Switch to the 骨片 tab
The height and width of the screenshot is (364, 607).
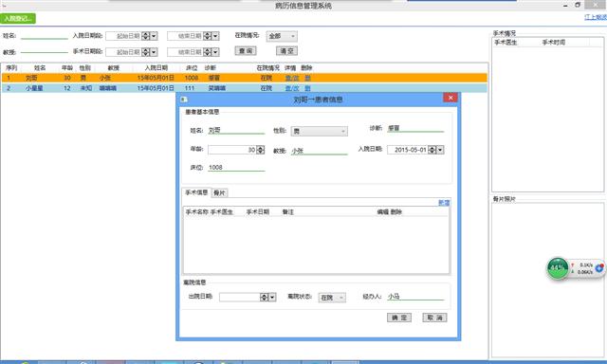[219, 192]
